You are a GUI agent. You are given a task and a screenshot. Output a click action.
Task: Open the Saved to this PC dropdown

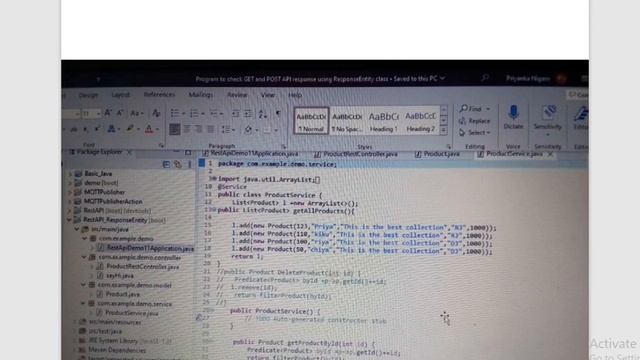tap(442, 78)
